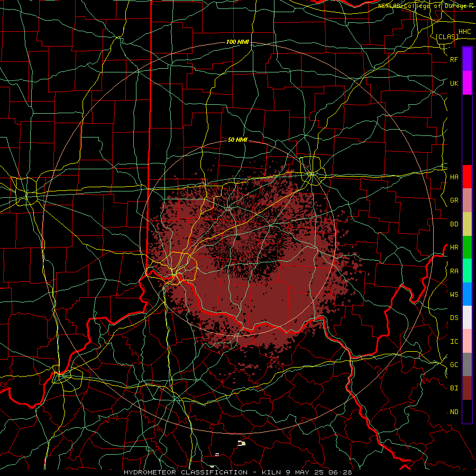This screenshot has width=476, height=476.
Task: Click the 'BD' legend label
Action: pyautogui.click(x=454, y=224)
